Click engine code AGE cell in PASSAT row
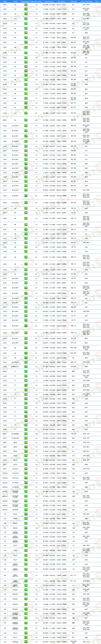The image size is (101, 644). pos(86,609)
